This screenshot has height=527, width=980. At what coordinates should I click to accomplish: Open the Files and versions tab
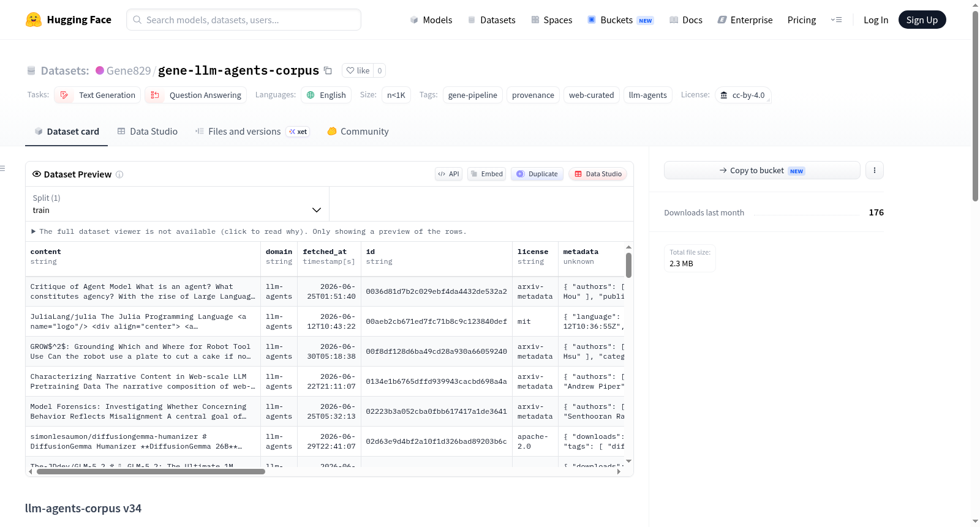(252, 132)
